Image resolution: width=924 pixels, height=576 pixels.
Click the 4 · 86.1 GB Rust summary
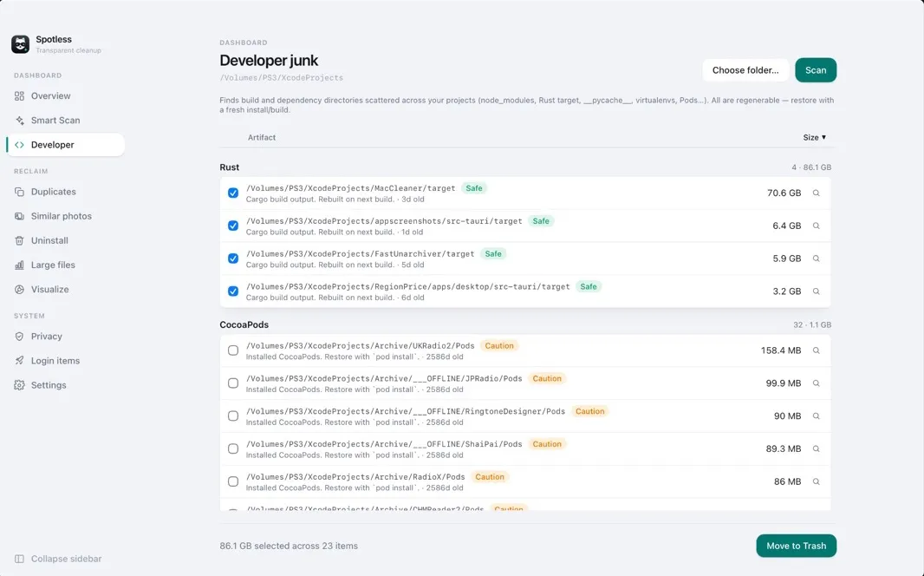click(x=811, y=167)
